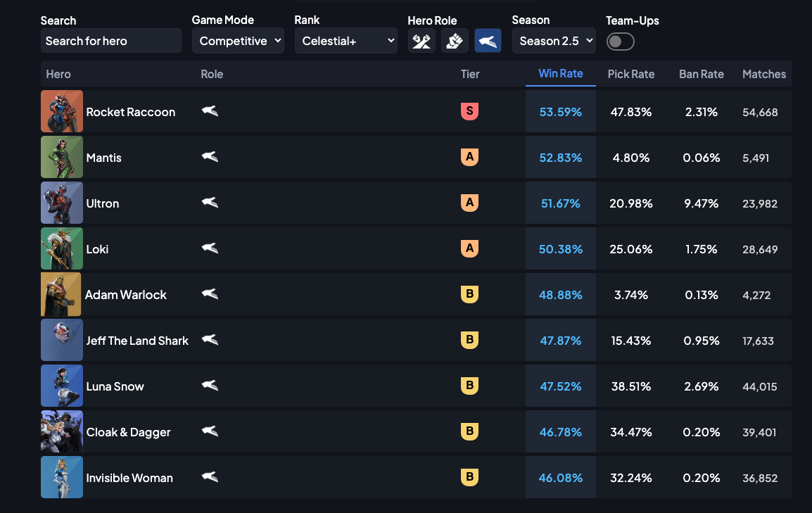Screen dimensions: 812x513
Task: Open the Game Mode dropdown
Action: click(239, 41)
